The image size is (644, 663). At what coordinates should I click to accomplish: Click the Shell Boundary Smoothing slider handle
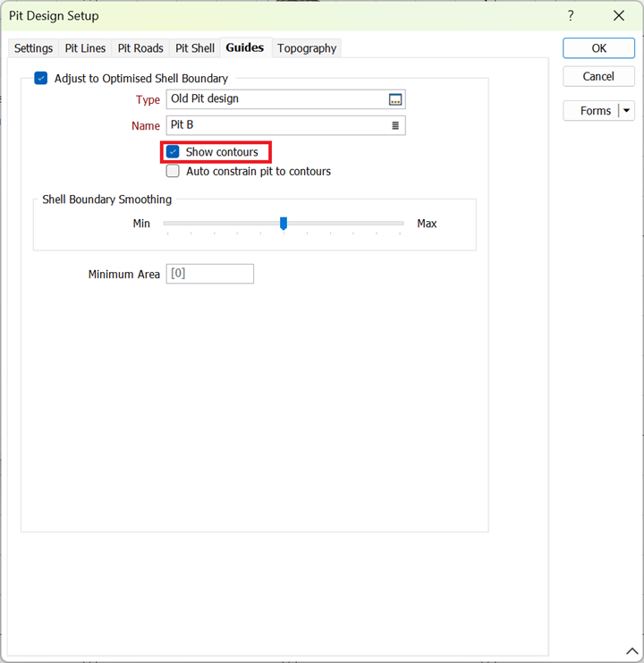pos(284,223)
